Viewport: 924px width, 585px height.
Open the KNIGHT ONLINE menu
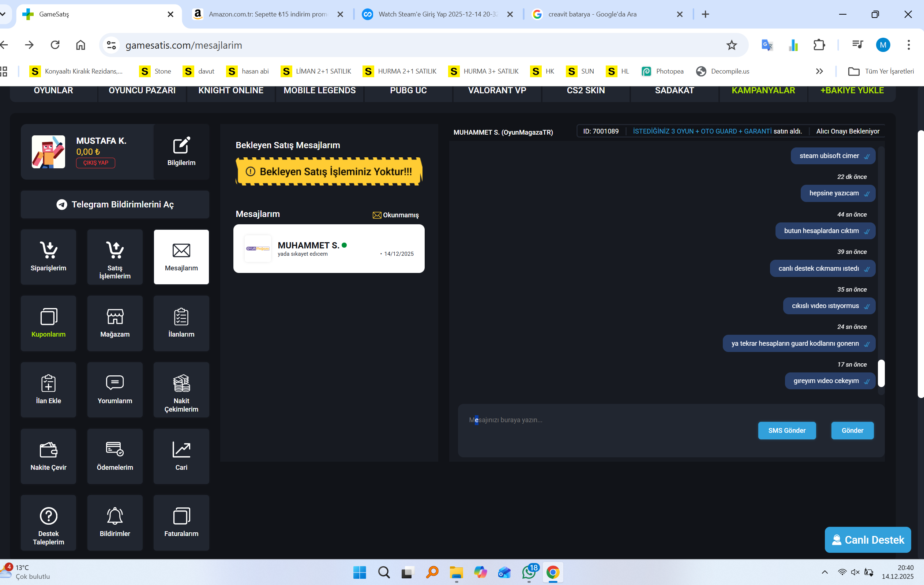click(x=230, y=91)
